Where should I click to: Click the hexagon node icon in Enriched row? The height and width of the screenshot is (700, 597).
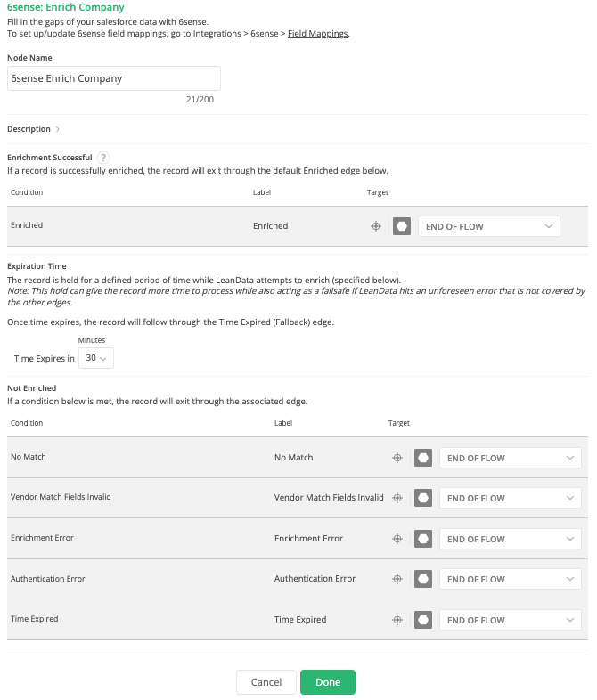click(x=402, y=226)
